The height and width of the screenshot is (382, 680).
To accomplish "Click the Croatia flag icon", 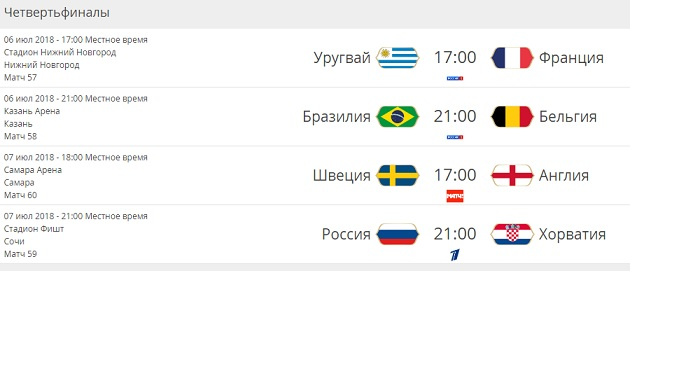I will pos(512,234).
